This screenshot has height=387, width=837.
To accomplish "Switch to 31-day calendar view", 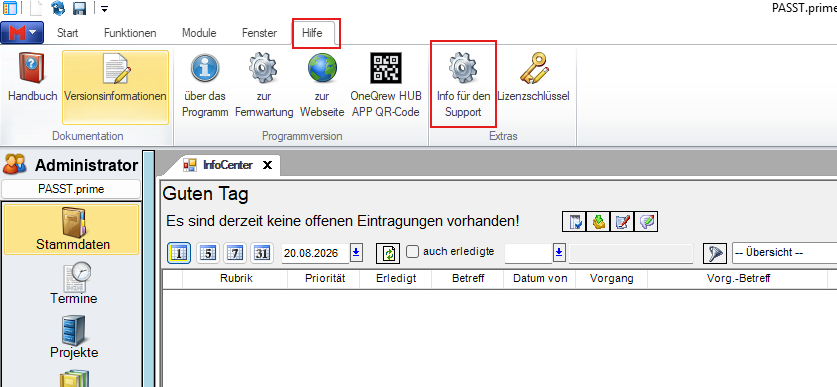I will point(262,253).
